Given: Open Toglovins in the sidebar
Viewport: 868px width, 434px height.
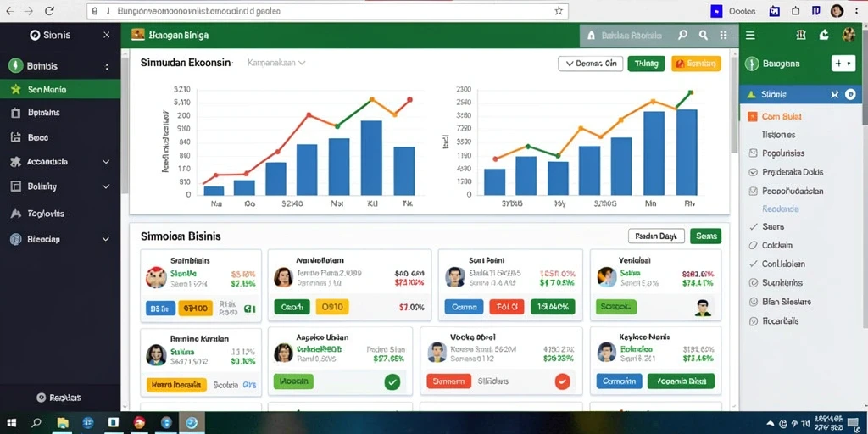Looking at the screenshot, I should tap(46, 213).
